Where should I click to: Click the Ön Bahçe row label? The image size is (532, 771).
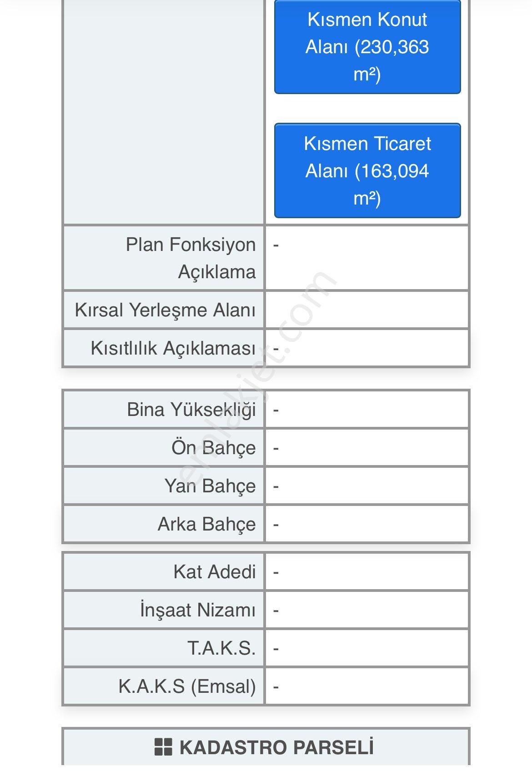coord(218,447)
